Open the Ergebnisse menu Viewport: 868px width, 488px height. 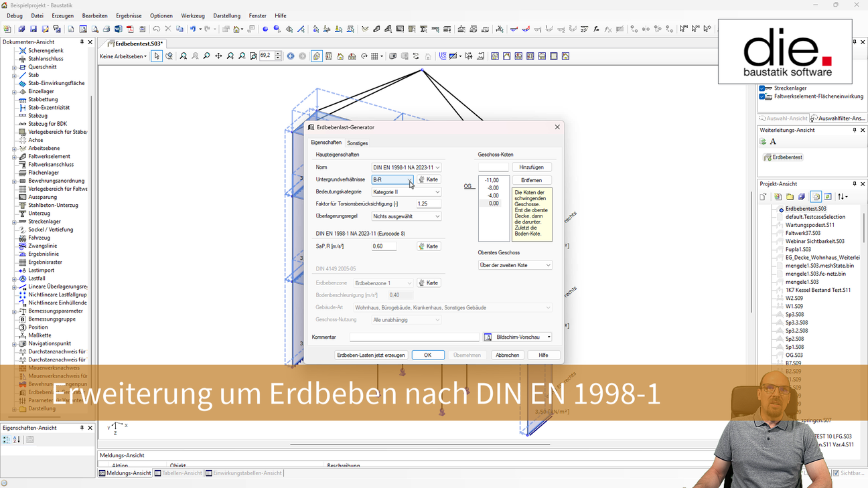point(129,15)
